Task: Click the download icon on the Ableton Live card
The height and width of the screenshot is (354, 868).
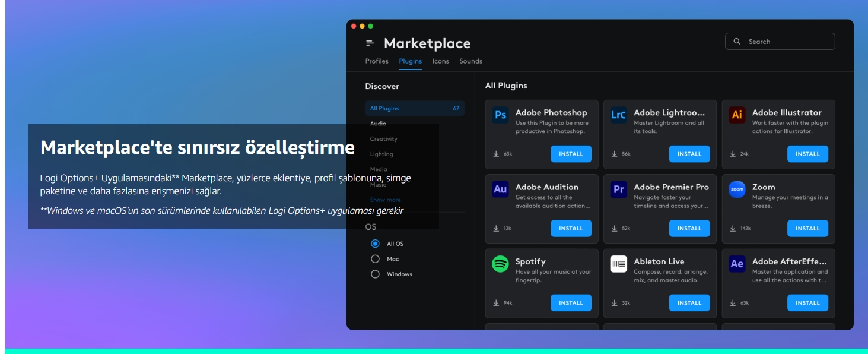Action: [x=615, y=303]
